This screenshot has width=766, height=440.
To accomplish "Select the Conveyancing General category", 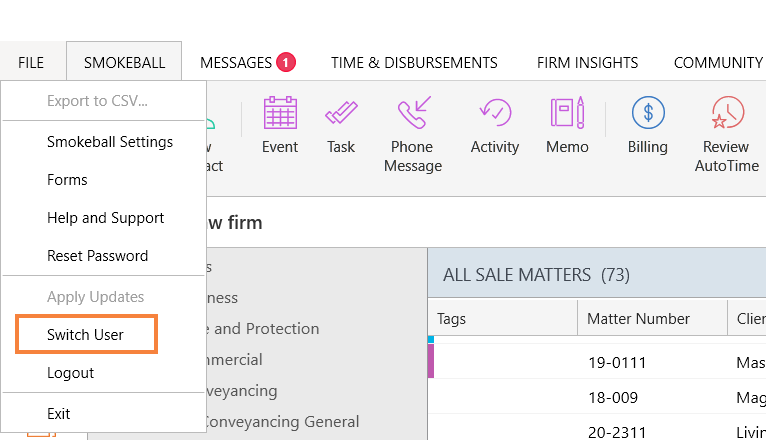I will 282,421.
